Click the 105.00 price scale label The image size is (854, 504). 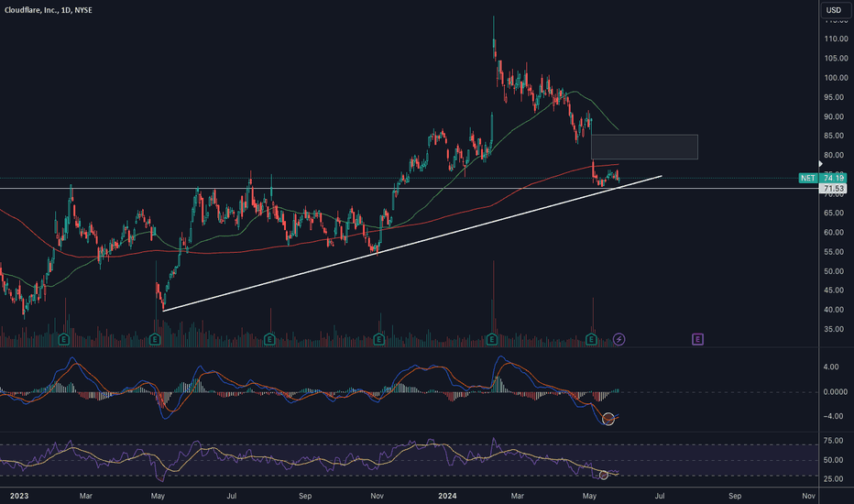click(x=836, y=59)
